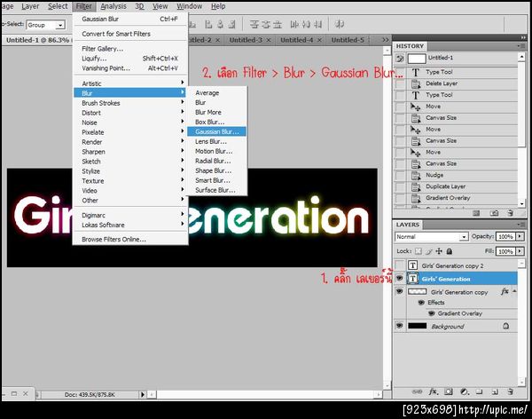Click snapshot thumbnail icon beside Untitled-1 in History
The image size is (532, 419).
(417, 59)
